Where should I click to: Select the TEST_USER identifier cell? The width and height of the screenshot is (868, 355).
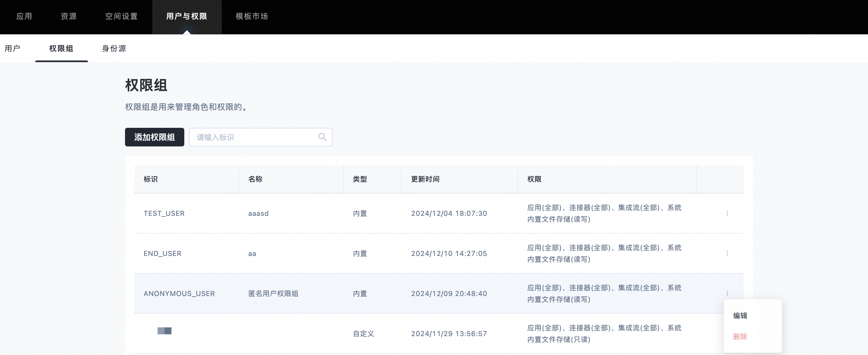[164, 214]
